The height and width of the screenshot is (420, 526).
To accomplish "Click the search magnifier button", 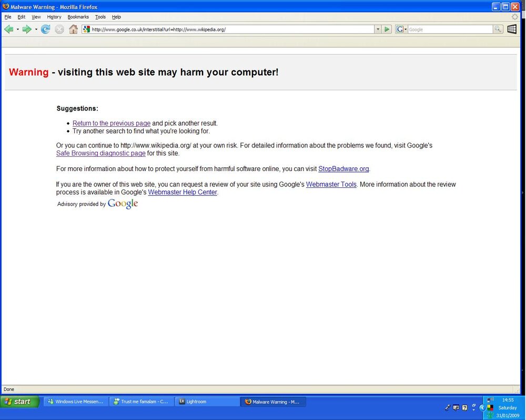I will click(x=498, y=29).
